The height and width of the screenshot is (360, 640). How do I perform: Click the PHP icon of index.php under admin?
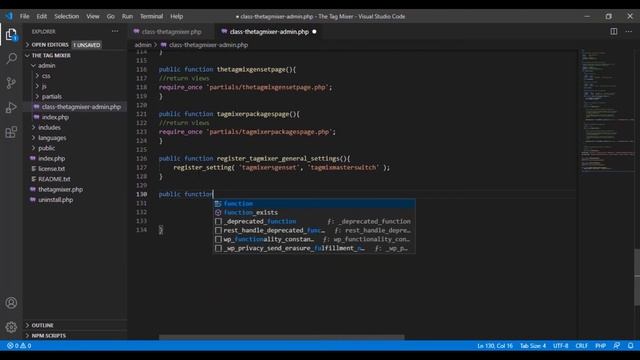(x=36, y=117)
